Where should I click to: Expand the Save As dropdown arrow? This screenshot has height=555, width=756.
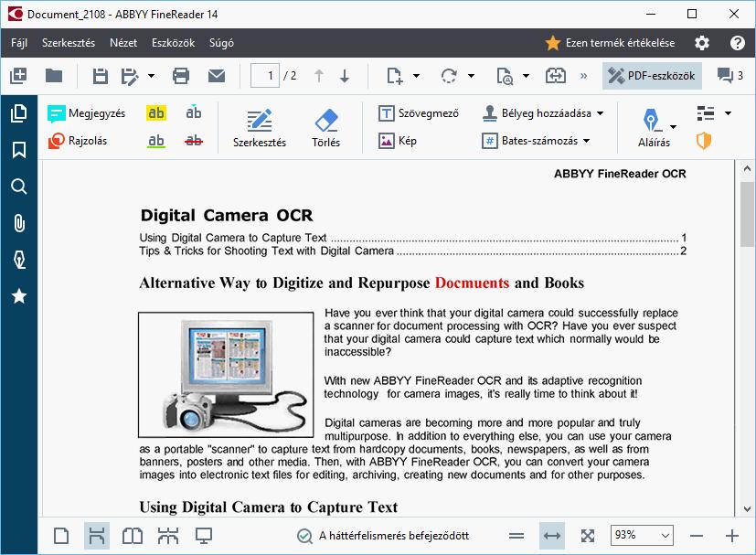click(x=151, y=76)
